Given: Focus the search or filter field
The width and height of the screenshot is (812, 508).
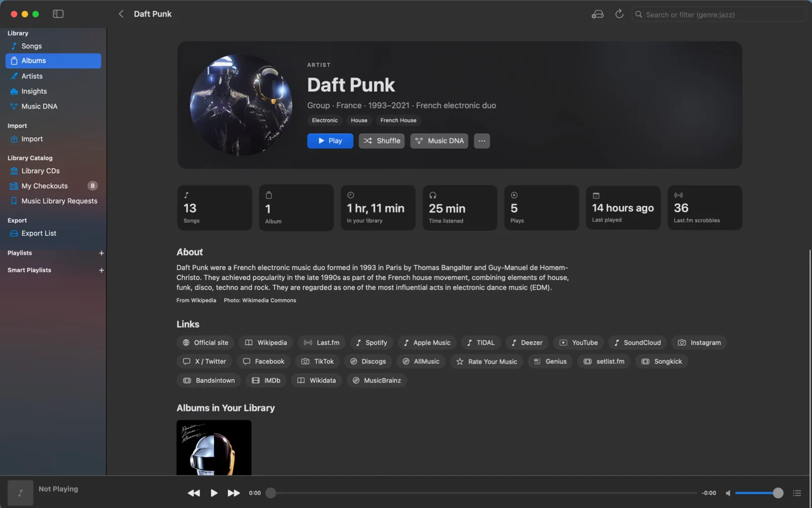Looking at the screenshot, I should pyautogui.click(x=719, y=15).
